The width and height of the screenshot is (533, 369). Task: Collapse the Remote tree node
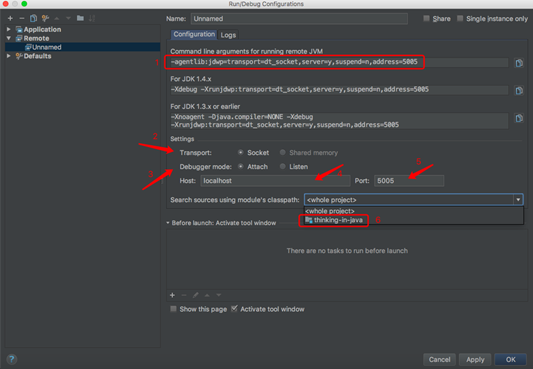[8, 38]
